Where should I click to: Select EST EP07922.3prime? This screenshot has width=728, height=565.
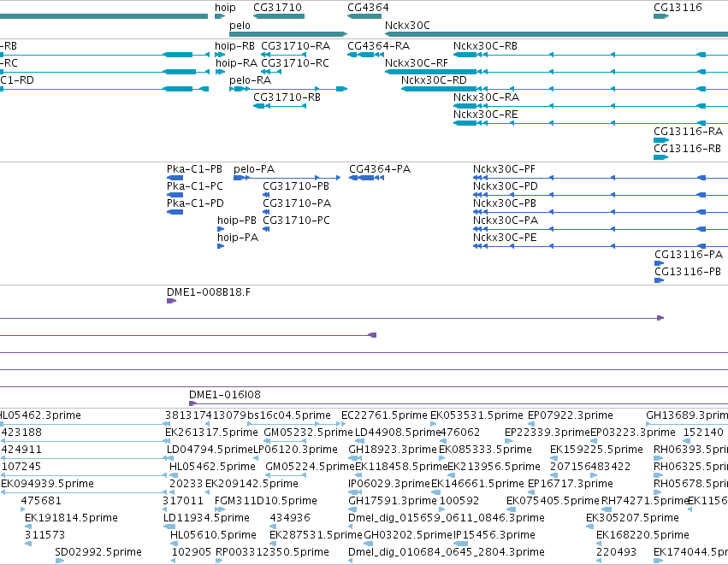point(570,415)
